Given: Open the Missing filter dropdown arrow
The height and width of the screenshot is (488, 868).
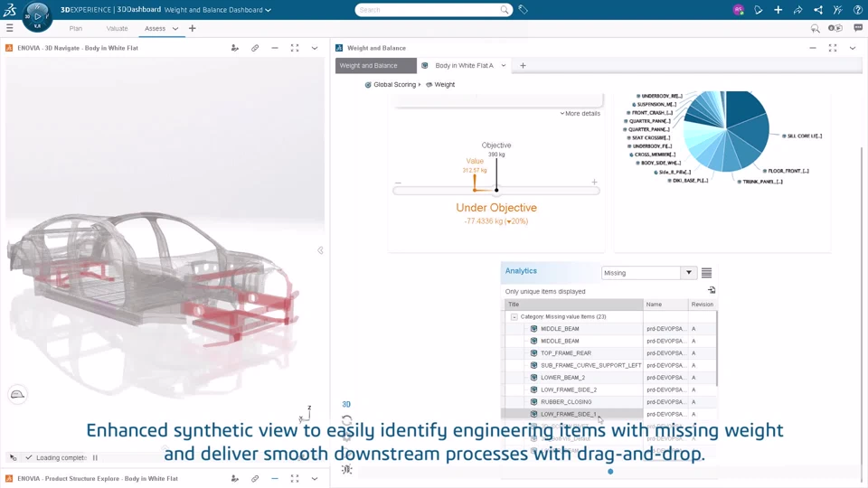Looking at the screenshot, I should 689,273.
